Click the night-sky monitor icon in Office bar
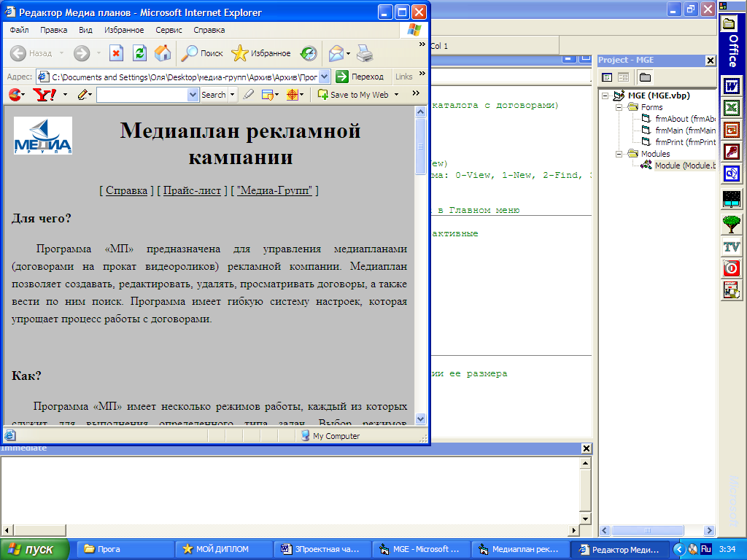 click(x=732, y=200)
